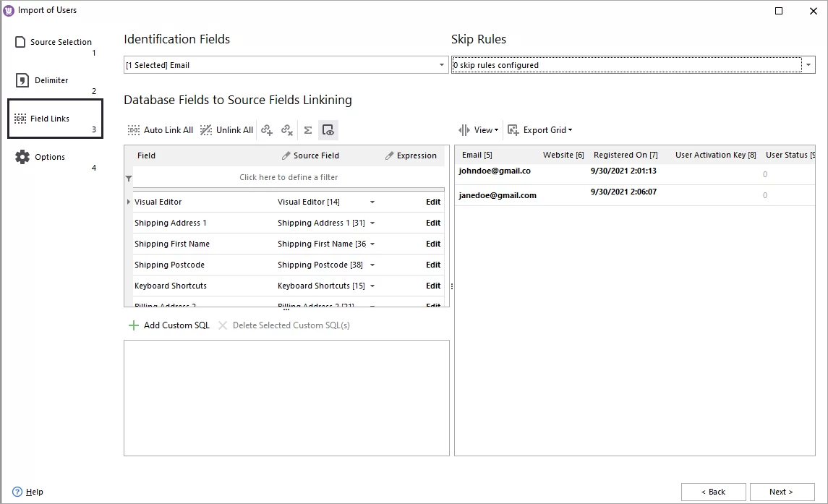Open the Identification Fields dropdown
The width and height of the screenshot is (828, 504).
point(441,64)
